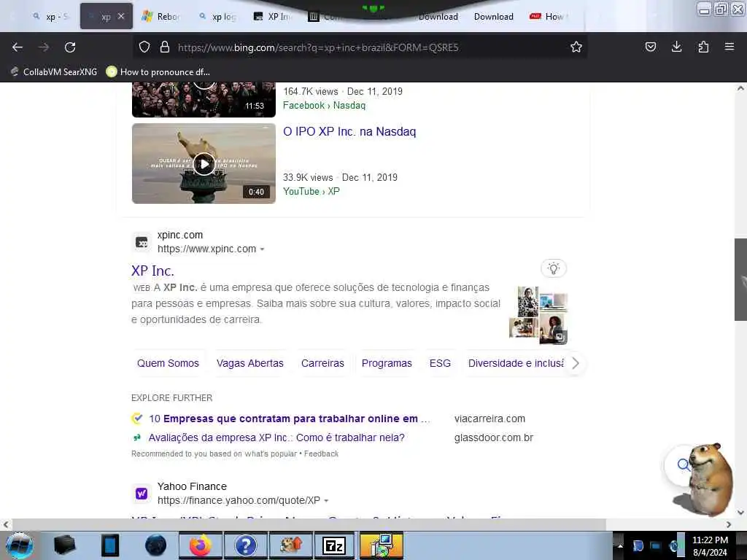Screen dimensions: 747x560
Task: Bookmark this page with the star
Action: (576, 47)
